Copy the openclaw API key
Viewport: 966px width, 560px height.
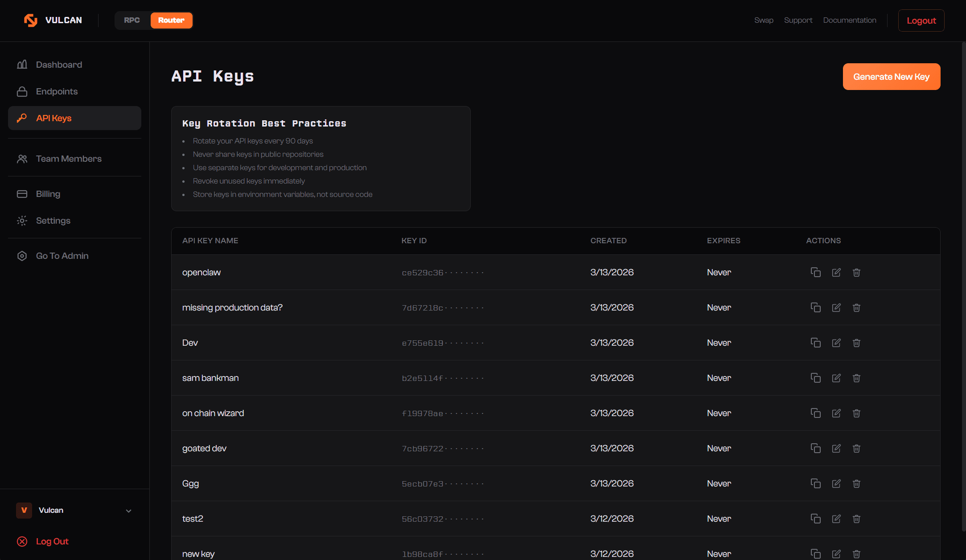[815, 272]
